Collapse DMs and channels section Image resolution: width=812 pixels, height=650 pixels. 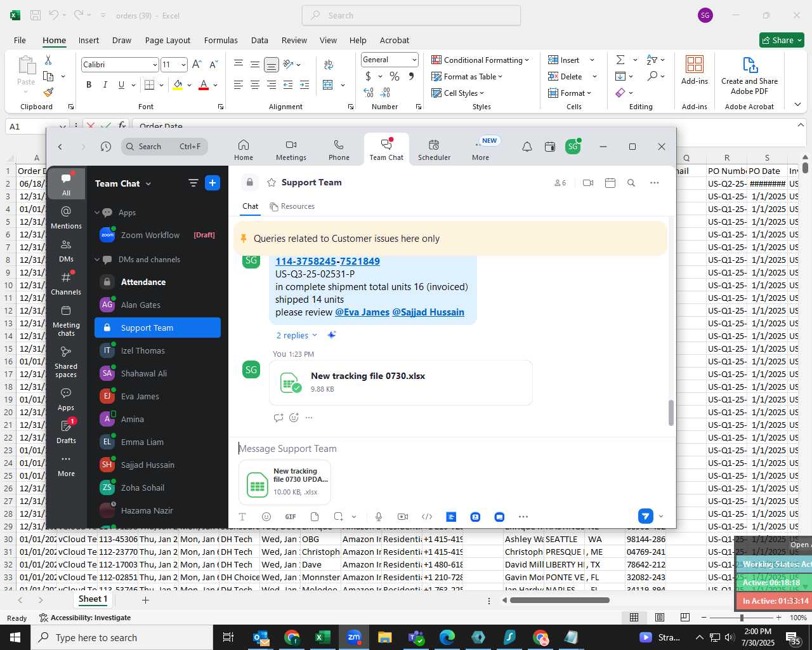tap(97, 260)
